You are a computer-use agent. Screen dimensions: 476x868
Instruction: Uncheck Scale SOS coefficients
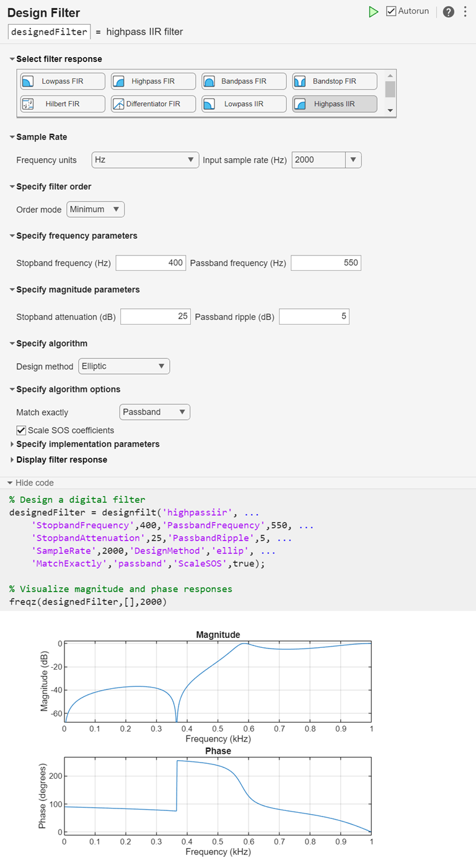(x=20, y=430)
